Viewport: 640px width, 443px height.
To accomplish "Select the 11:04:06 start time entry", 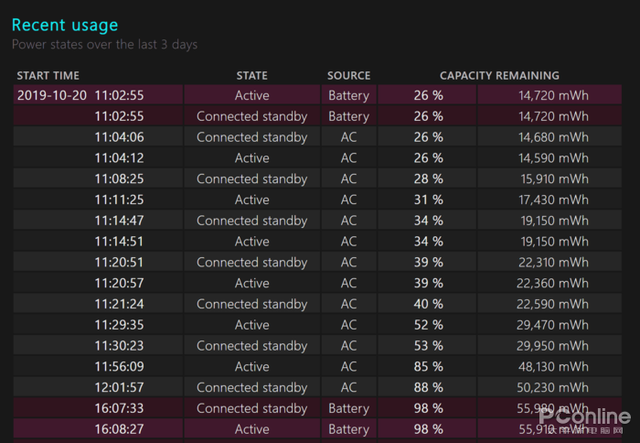I will coord(119,137).
